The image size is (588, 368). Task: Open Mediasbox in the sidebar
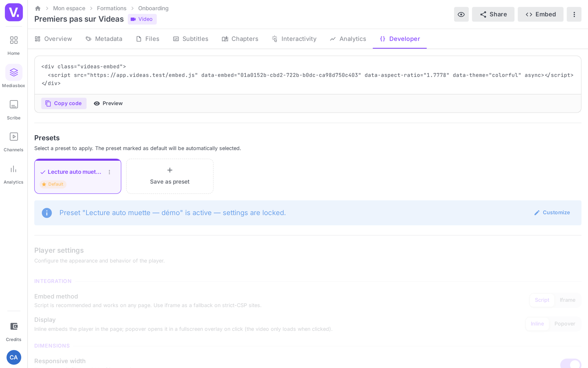[14, 77]
